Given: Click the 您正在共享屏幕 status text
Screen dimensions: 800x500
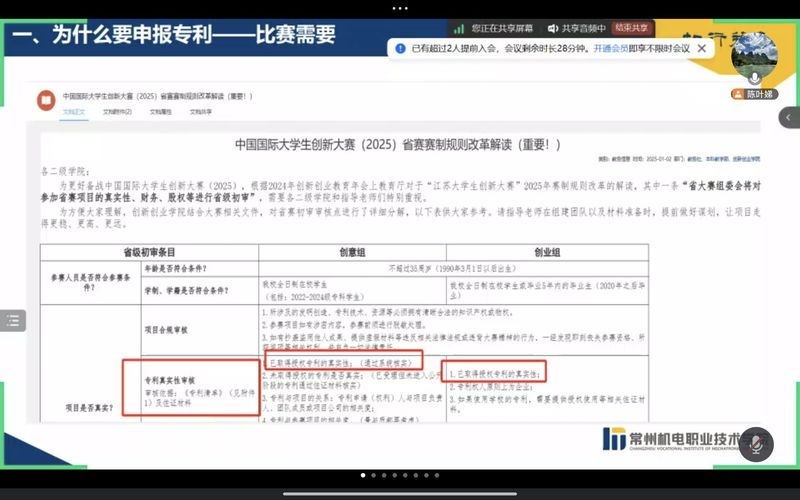Looking at the screenshot, I should [x=502, y=29].
